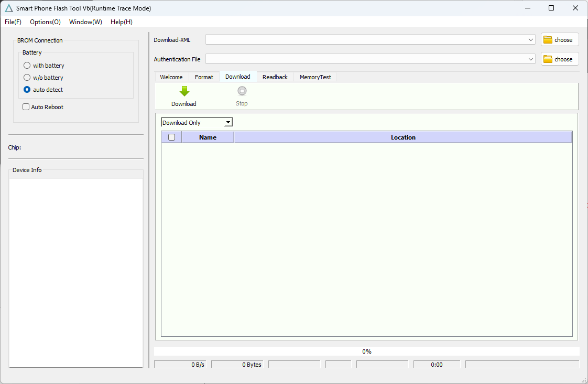The image size is (588, 384).
Task: Open the Format tab
Action: click(x=204, y=77)
